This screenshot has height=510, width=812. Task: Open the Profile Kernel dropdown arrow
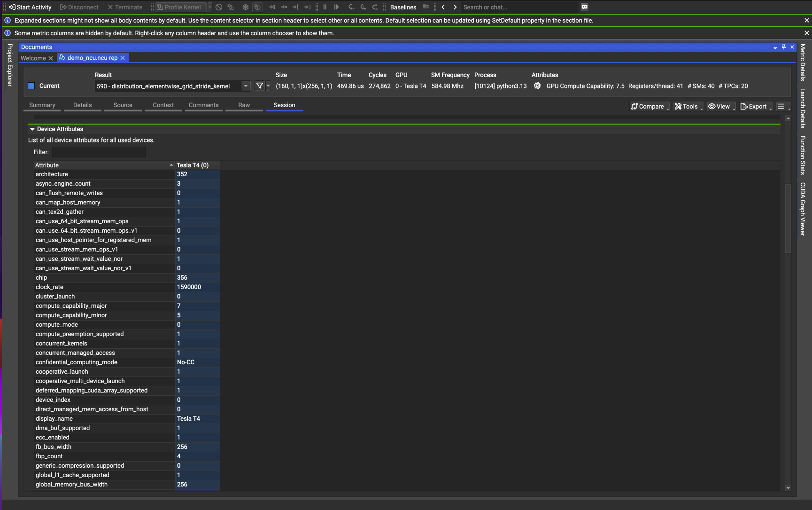(x=210, y=7)
